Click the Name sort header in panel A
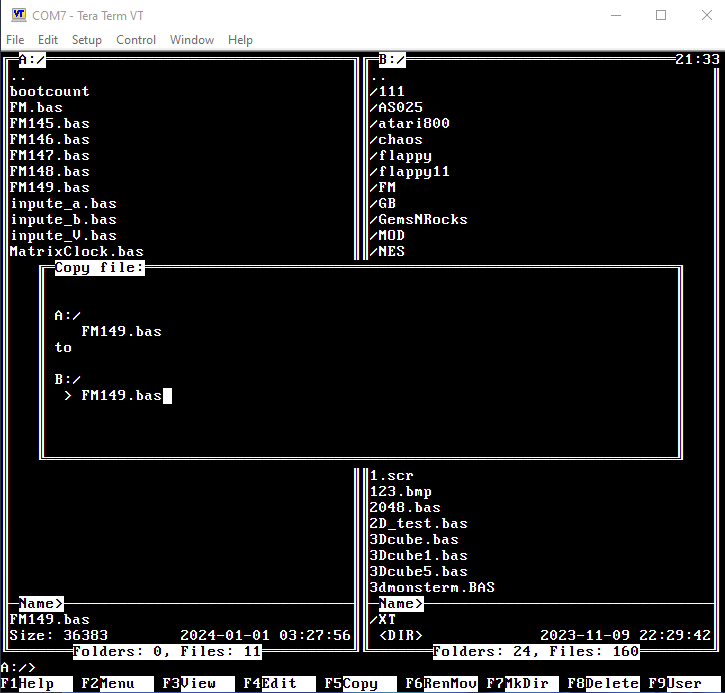Screen dimensions: 725x693 pos(41,604)
